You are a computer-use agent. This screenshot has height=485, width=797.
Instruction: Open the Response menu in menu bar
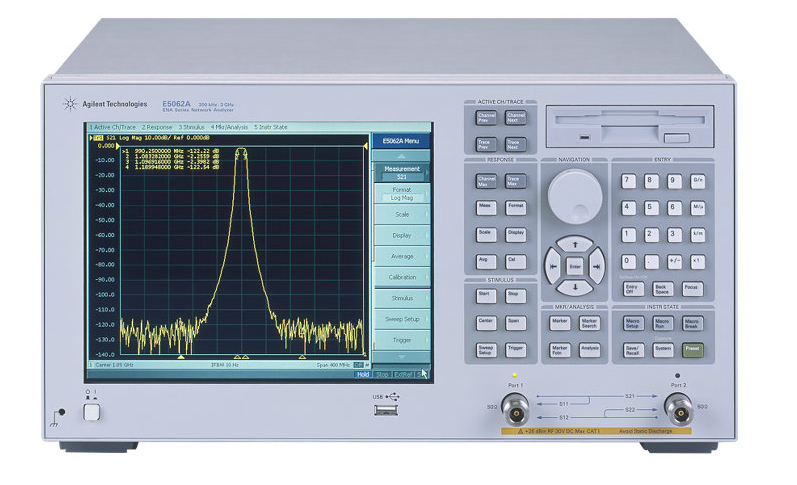(x=157, y=127)
